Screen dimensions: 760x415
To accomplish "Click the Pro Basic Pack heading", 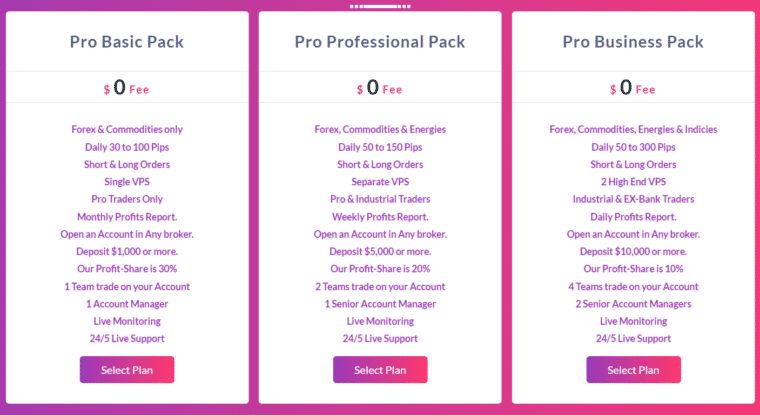I will (127, 42).
